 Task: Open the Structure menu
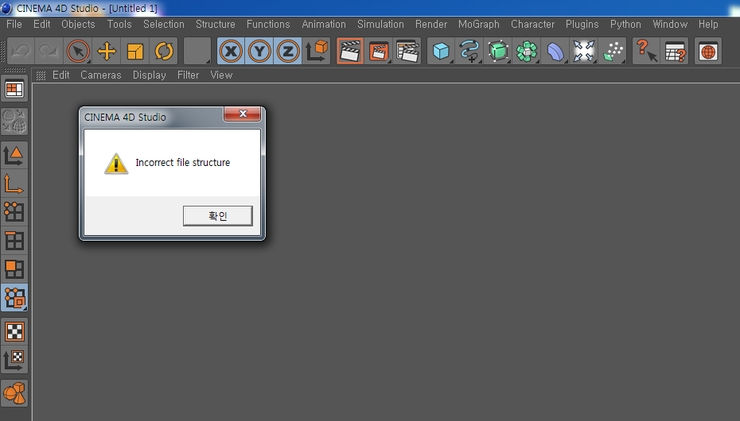coord(215,24)
